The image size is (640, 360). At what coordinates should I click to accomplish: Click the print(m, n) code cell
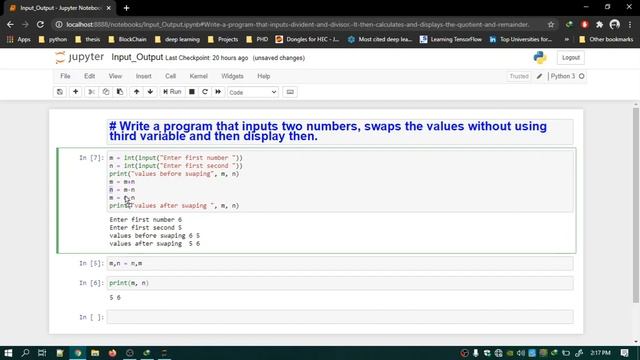pos(340,283)
